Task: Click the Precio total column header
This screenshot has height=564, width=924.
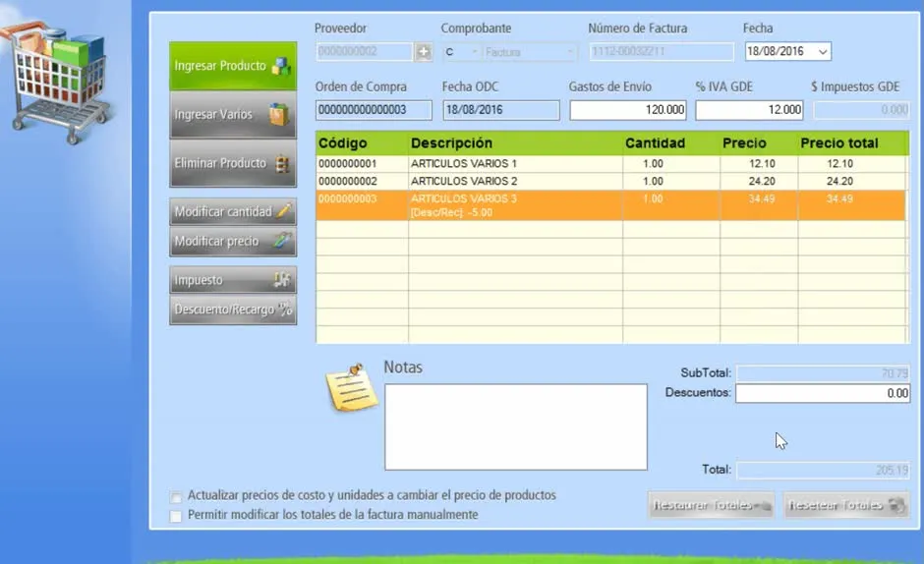Action: pyautogui.click(x=852, y=143)
